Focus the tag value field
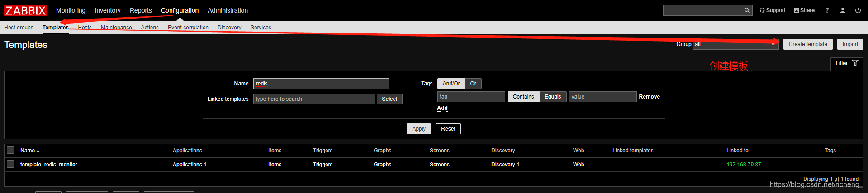 point(603,97)
